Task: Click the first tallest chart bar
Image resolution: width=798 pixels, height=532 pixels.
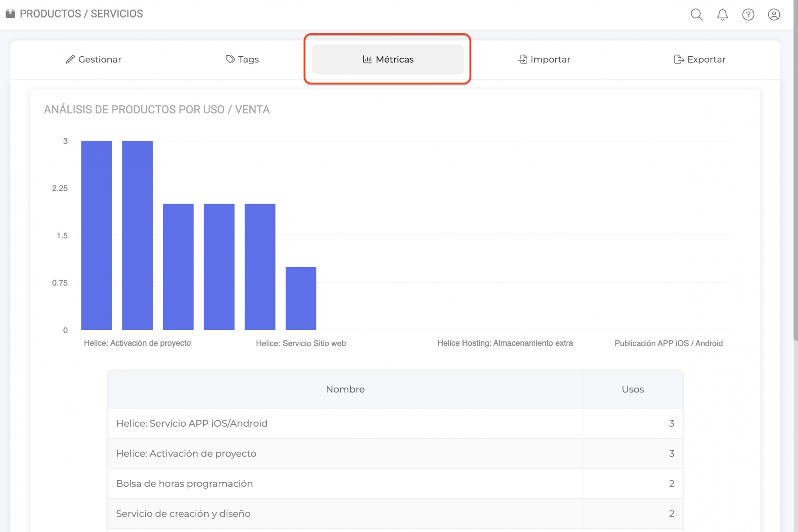Action: 97,235
